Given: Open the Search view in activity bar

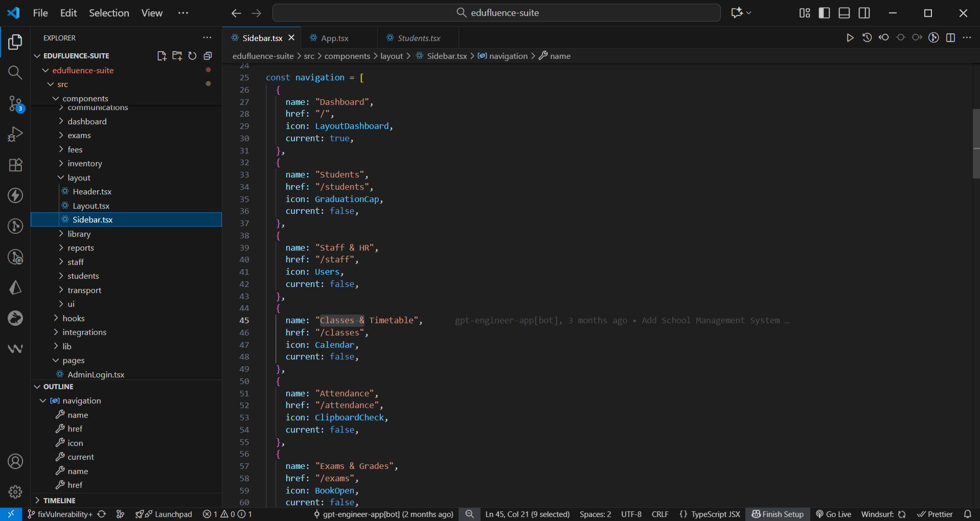Looking at the screenshot, I should tap(15, 73).
